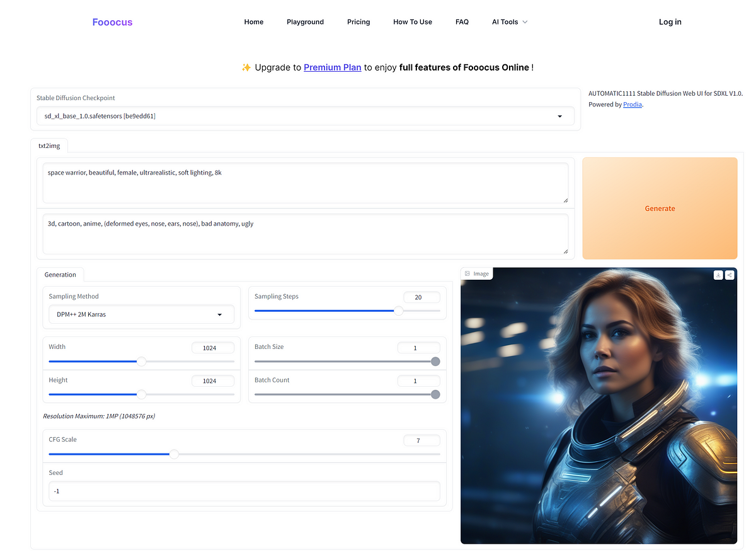This screenshot has height=555, width=756.
Task: Go to the Home page
Action: click(254, 22)
